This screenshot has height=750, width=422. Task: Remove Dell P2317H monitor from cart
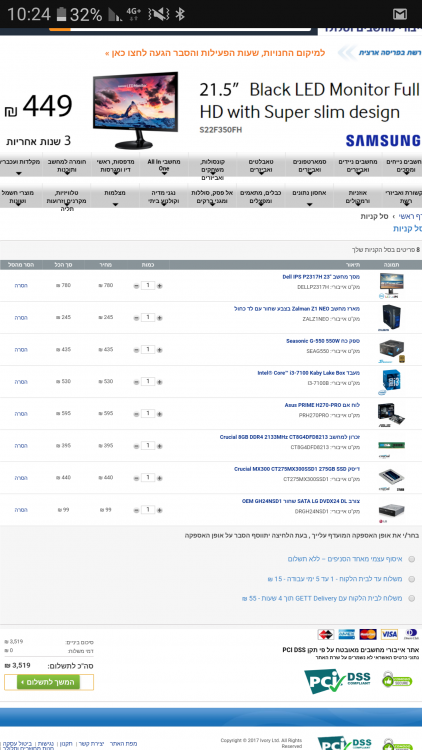(x=21, y=286)
